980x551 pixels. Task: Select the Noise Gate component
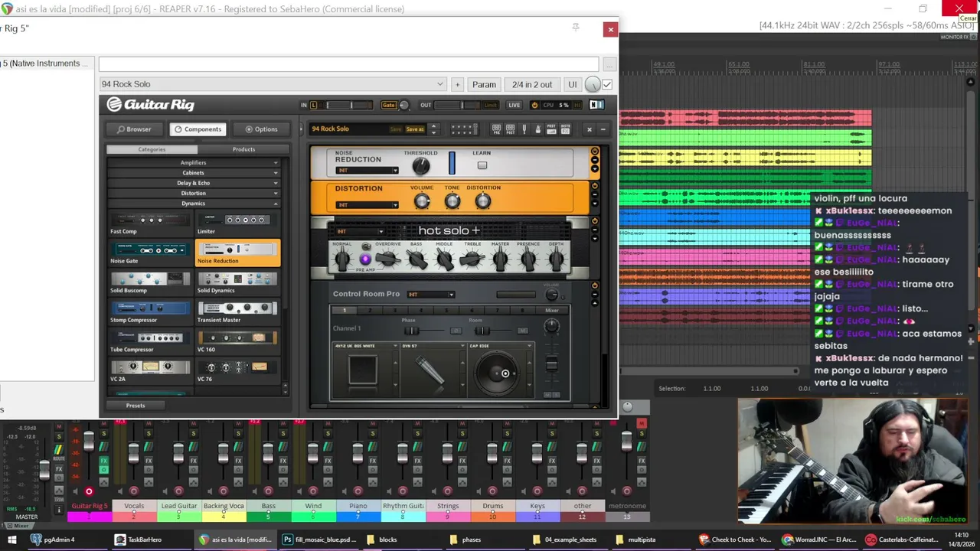click(x=150, y=253)
